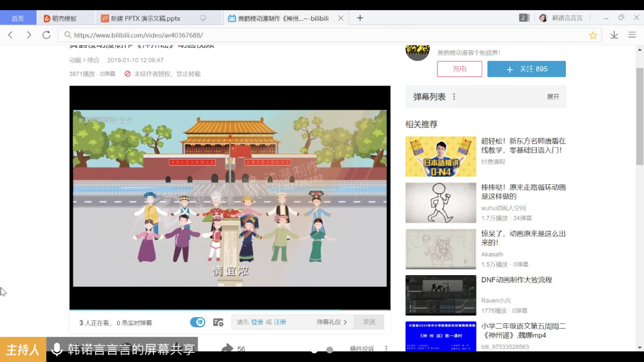Open the more options dots beside 稿件投诉

pyautogui.click(x=386, y=349)
